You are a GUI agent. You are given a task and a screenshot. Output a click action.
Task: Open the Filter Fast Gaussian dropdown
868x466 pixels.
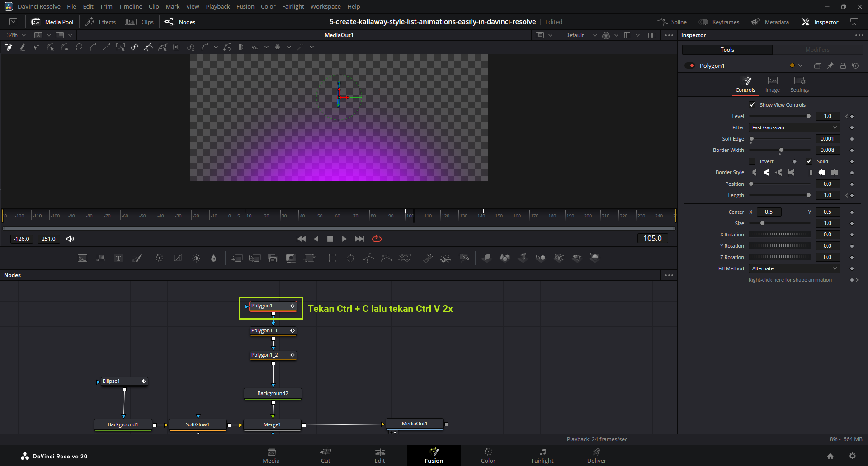point(794,127)
